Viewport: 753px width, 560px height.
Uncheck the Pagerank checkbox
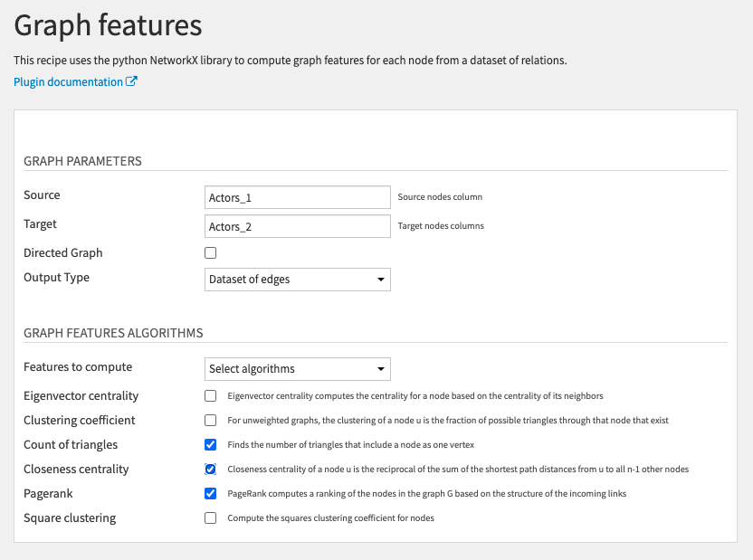pyautogui.click(x=211, y=494)
